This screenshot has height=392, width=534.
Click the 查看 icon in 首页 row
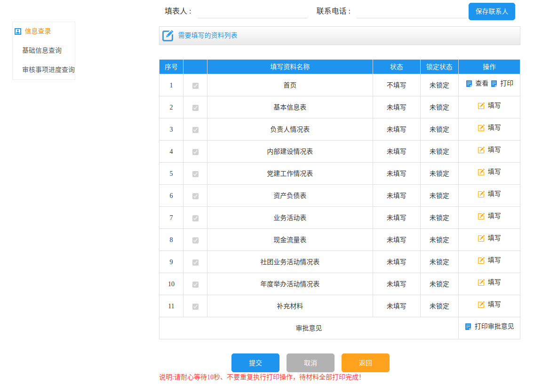[469, 84]
